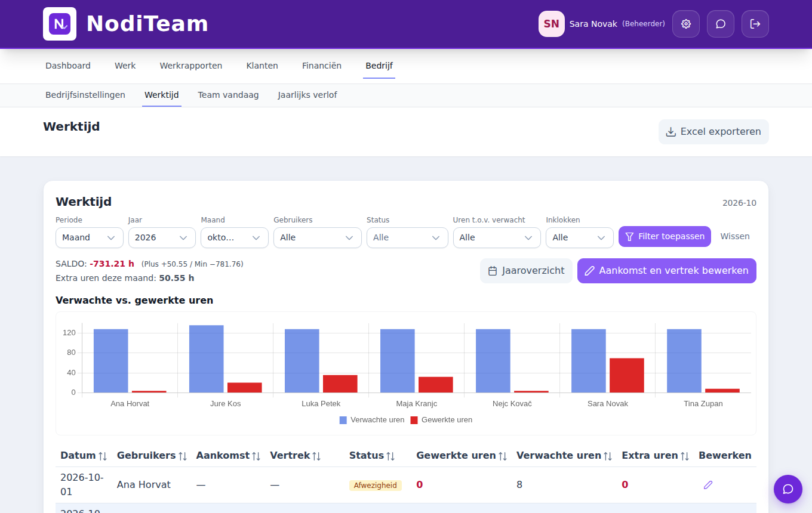This screenshot has width=812, height=513.
Task: Click Nejc Kovač chart label
Action: point(512,404)
